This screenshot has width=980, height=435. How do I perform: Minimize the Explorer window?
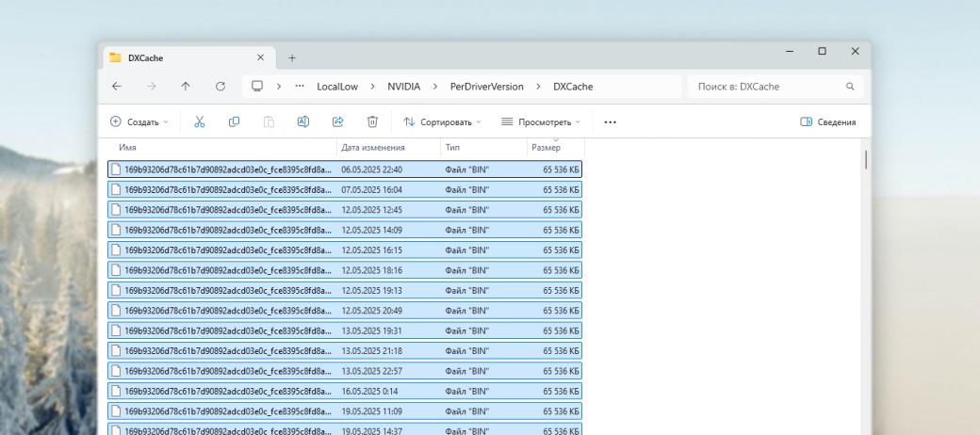coord(790,51)
